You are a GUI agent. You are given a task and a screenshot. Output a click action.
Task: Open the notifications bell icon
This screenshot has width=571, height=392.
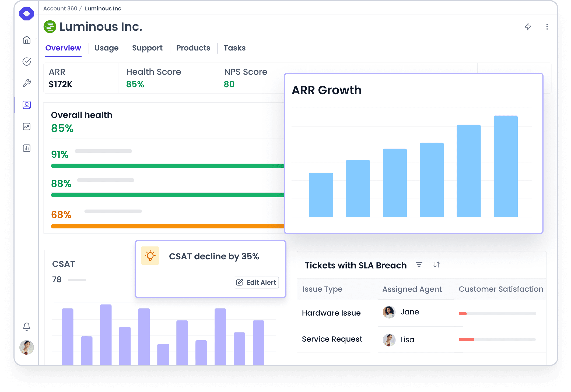click(27, 327)
